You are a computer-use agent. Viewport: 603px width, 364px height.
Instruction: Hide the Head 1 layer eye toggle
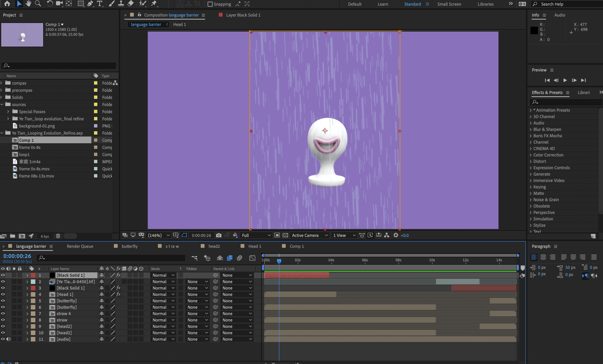[x=3, y=294]
